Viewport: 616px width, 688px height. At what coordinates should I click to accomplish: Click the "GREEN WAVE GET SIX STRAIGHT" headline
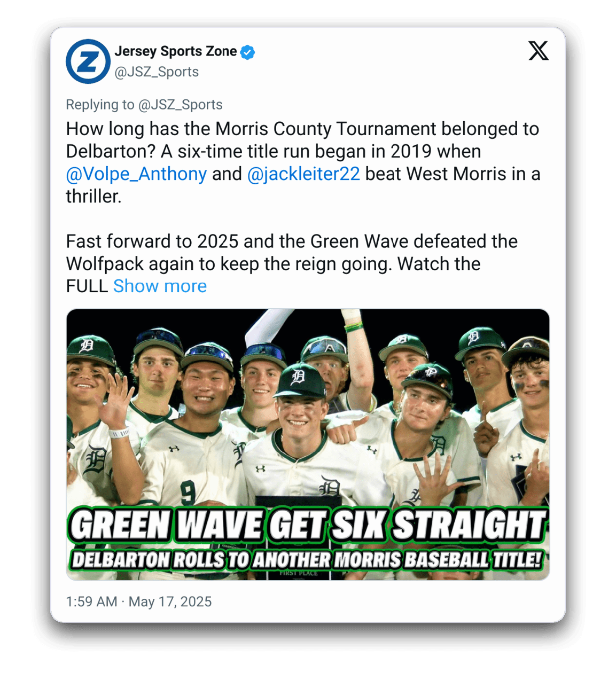[x=308, y=525]
